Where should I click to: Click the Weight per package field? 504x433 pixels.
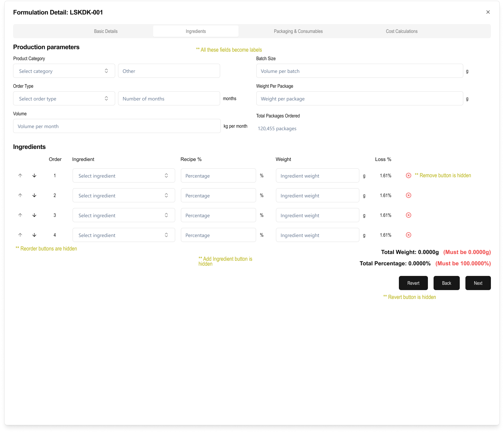(360, 98)
